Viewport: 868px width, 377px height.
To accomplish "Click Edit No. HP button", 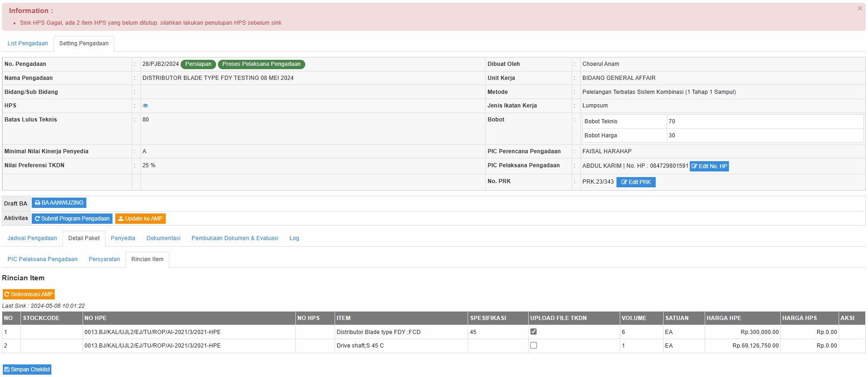I will (x=709, y=166).
